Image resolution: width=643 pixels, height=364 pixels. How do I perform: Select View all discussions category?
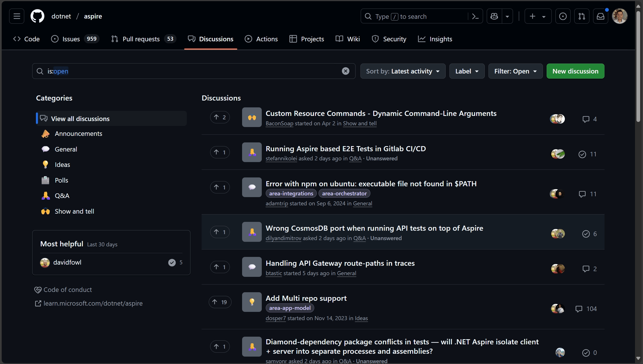point(111,118)
